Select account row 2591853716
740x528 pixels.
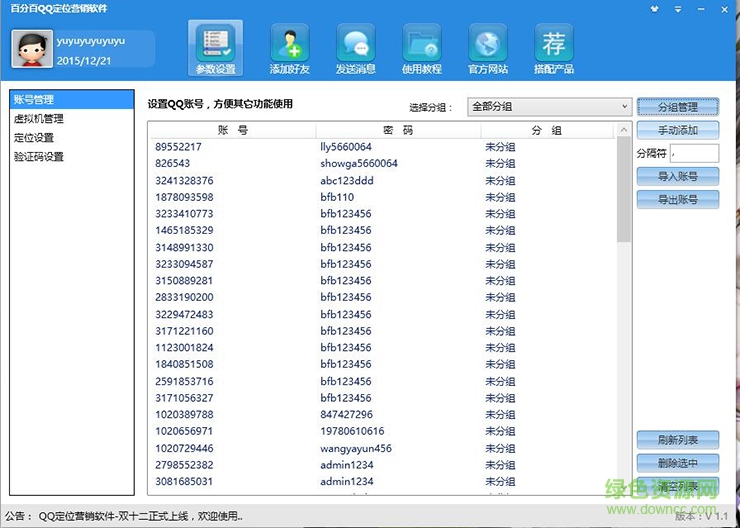383,381
